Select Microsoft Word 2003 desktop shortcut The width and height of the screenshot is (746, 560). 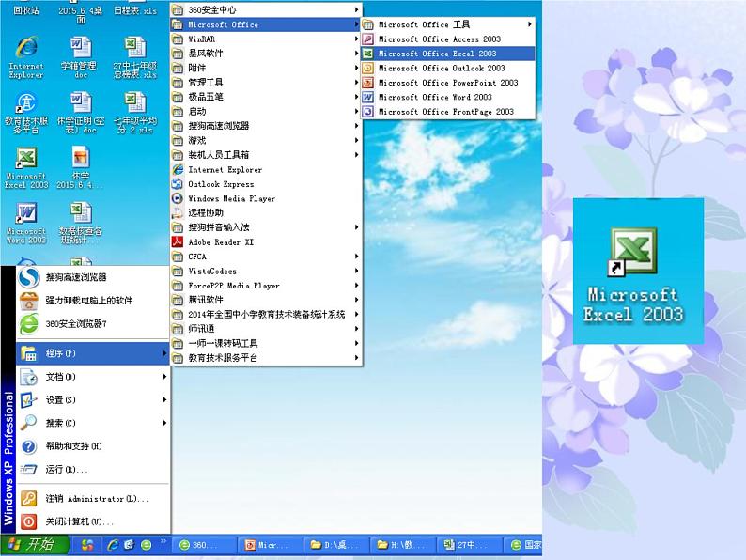26,224
